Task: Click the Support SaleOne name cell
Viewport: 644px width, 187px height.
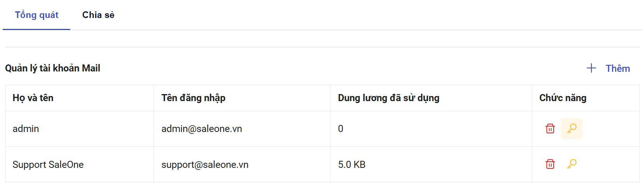Action: (x=48, y=164)
